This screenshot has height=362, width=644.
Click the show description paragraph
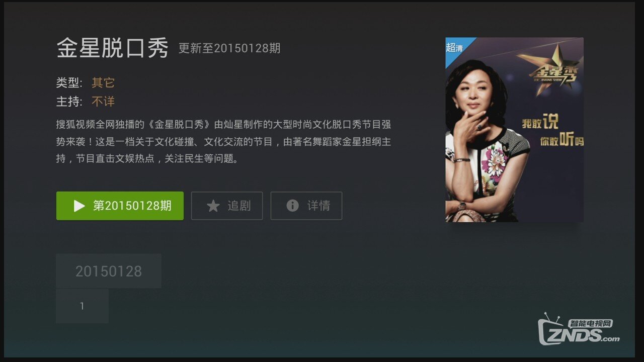pyautogui.click(x=223, y=141)
